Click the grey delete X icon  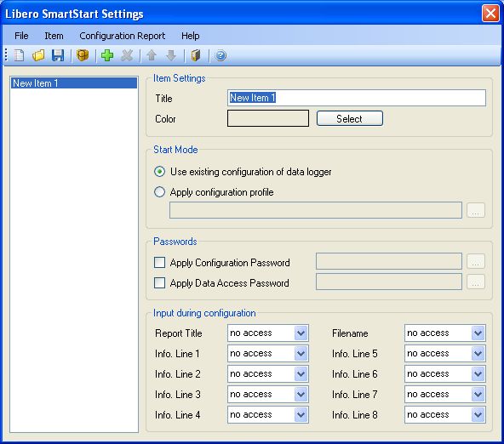(x=127, y=55)
